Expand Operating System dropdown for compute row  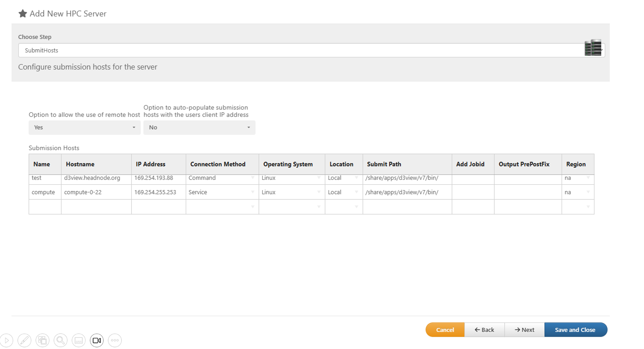pyautogui.click(x=319, y=192)
